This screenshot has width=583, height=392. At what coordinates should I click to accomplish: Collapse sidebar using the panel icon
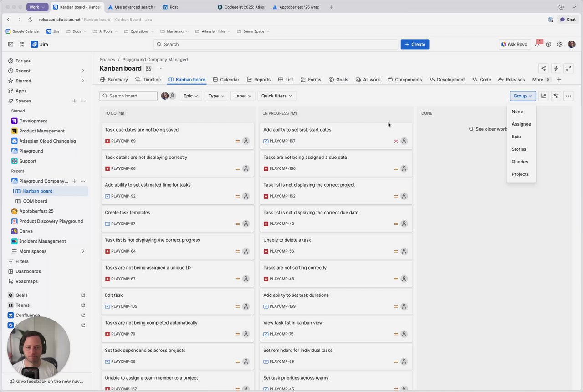tap(10, 44)
